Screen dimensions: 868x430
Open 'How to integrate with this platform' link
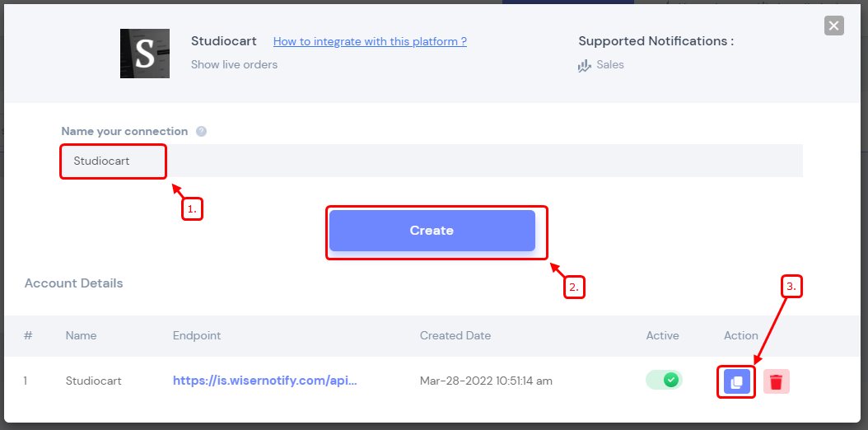(370, 41)
